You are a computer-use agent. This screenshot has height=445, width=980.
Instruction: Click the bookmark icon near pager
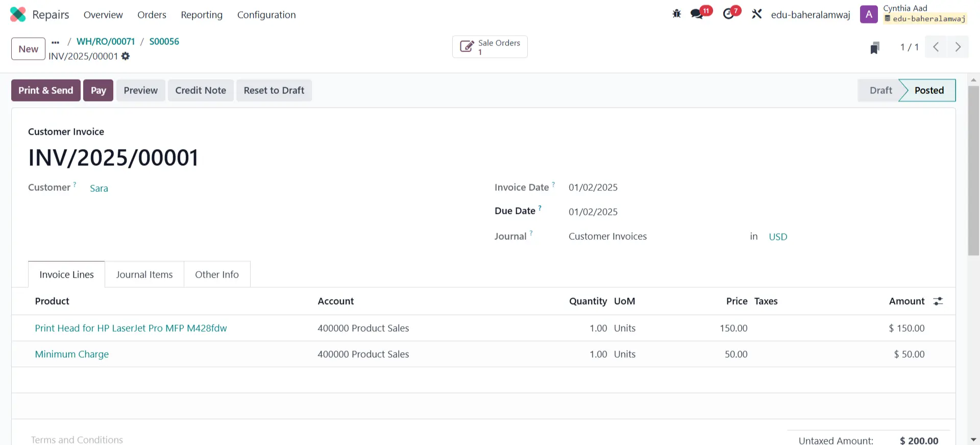click(x=874, y=48)
